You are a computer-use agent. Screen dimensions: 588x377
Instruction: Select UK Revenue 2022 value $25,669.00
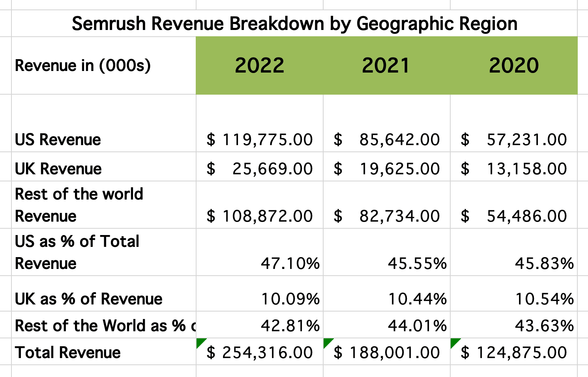(x=260, y=166)
